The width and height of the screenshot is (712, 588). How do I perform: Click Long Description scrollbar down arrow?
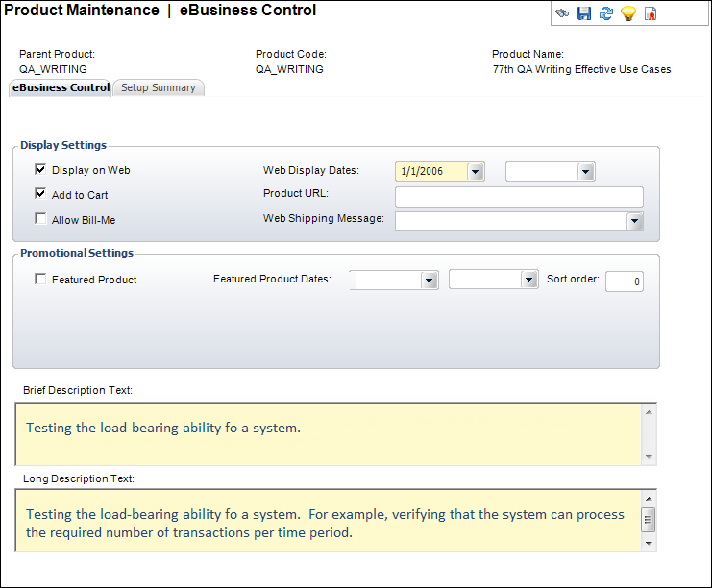(649, 544)
